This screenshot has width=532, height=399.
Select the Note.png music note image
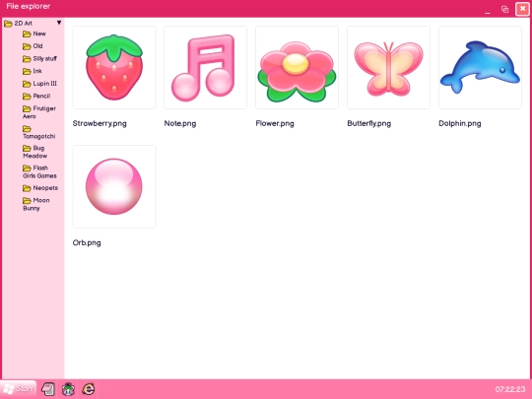206,68
